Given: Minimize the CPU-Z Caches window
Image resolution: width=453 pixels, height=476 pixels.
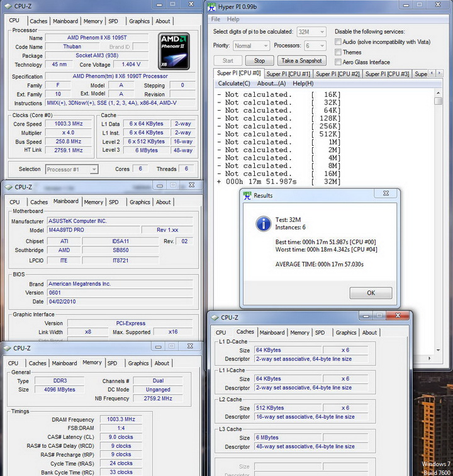Looking at the screenshot, I should click(x=366, y=316).
